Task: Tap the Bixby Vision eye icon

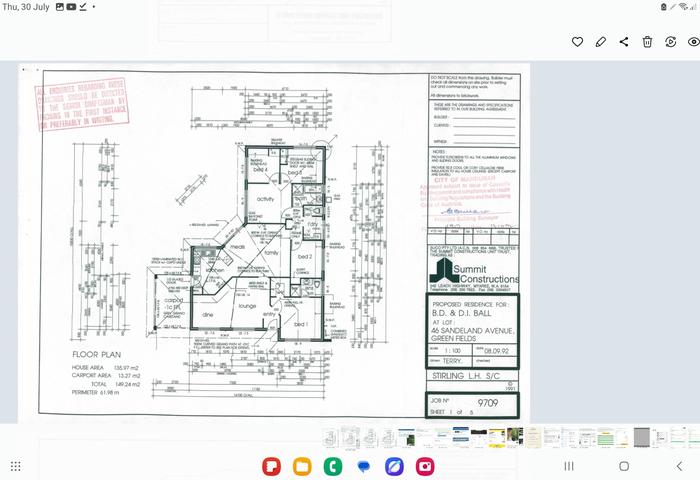Action: 694,42
